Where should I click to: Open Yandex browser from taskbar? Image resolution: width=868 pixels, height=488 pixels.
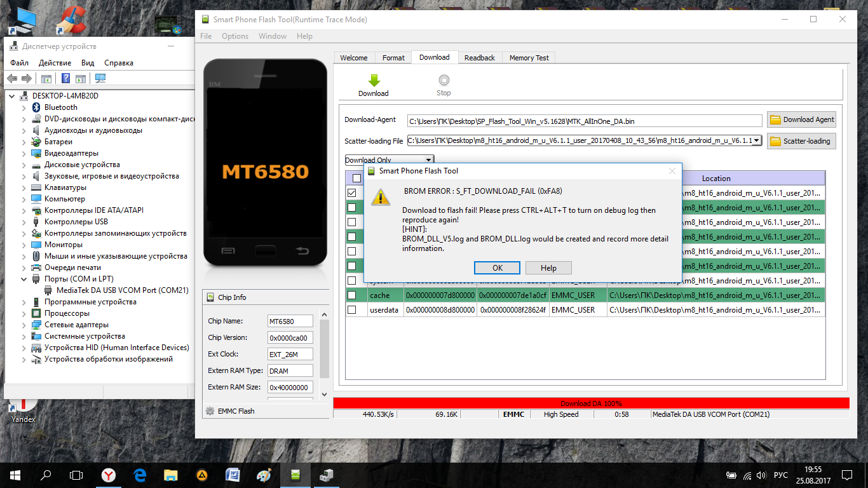(109, 475)
